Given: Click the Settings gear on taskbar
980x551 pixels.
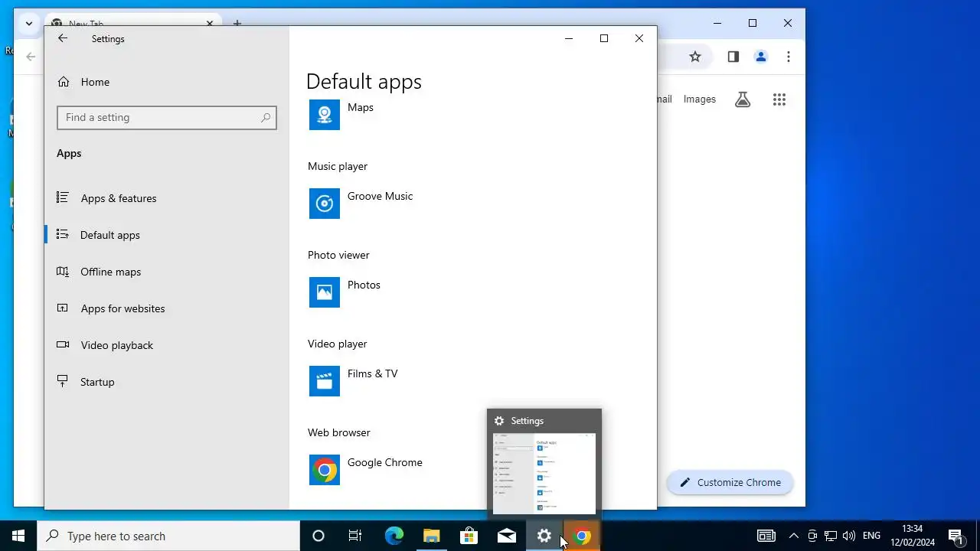Looking at the screenshot, I should (544, 536).
